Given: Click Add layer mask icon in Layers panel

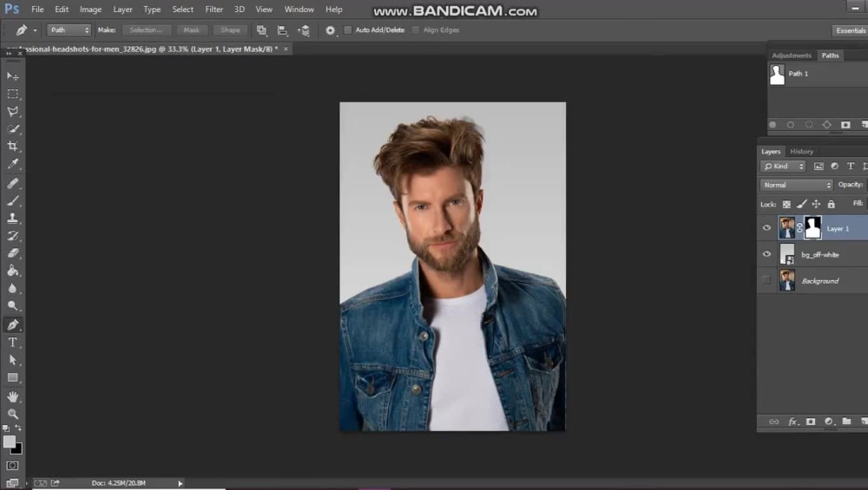Looking at the screenshot, I should [x=811, y=421].
